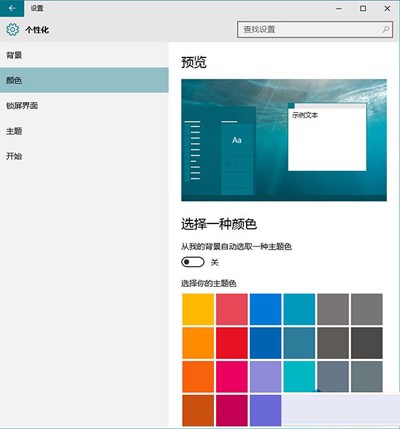Image resolution: width=400 pixels, height=429 pixels.
Task: Choose the yellow accent color swatch
Action: pos(198,309)
